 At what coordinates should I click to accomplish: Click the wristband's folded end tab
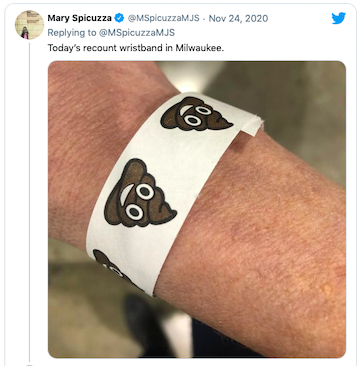[x=253, y=126]
